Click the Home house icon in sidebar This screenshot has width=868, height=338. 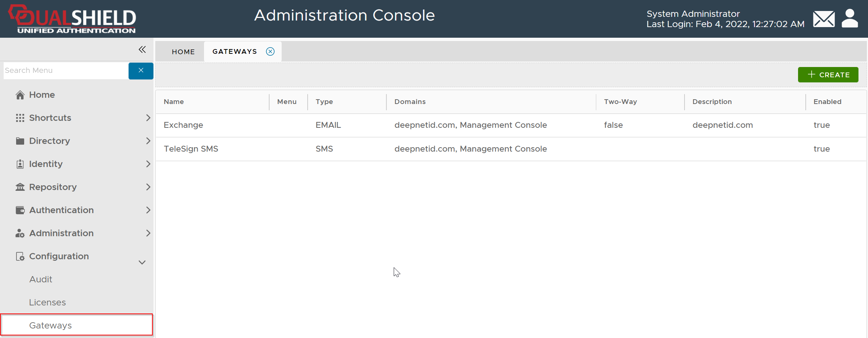pyautogui.click(x=20, y=95)
